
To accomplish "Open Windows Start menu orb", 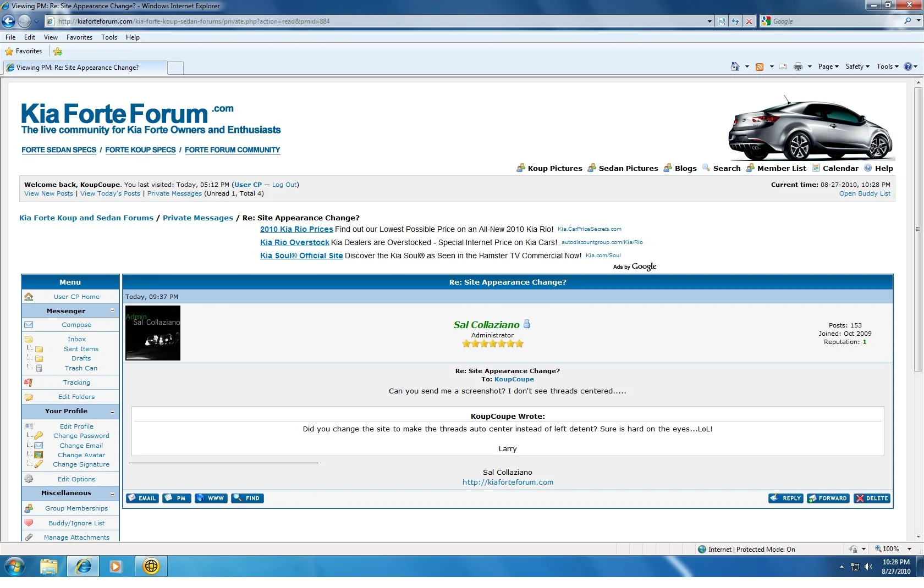I will (15, 566).
